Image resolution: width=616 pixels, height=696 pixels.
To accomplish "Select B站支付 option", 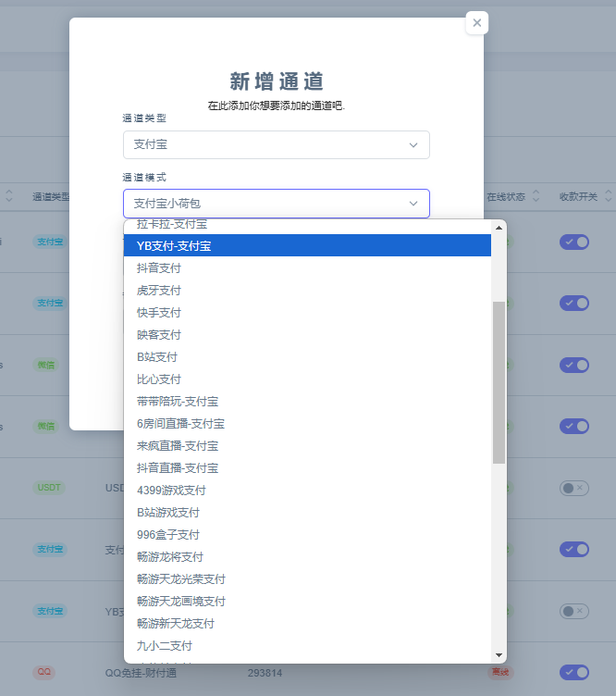I will tap(307, 357).
